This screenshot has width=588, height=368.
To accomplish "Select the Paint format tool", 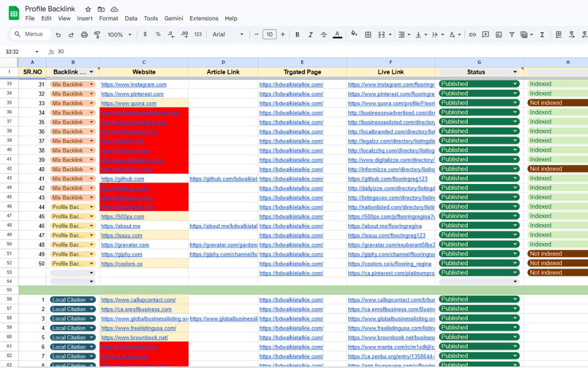I will (97, 34).
